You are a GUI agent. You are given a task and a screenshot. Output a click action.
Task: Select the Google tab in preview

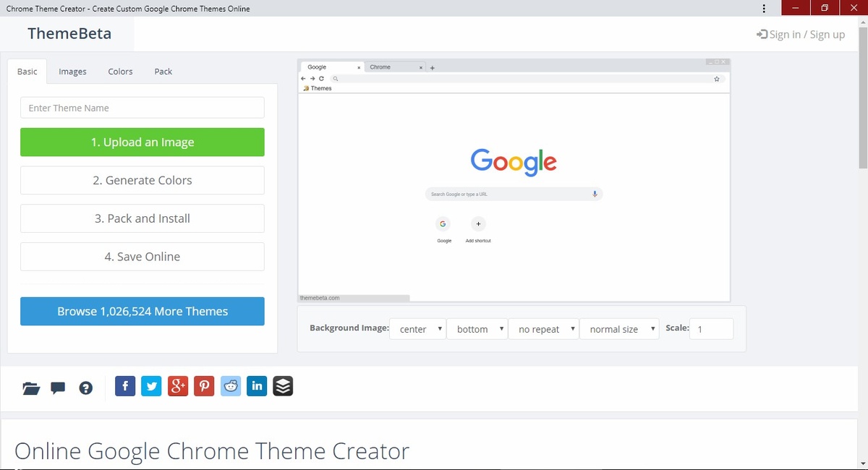[x=331, y=67]
